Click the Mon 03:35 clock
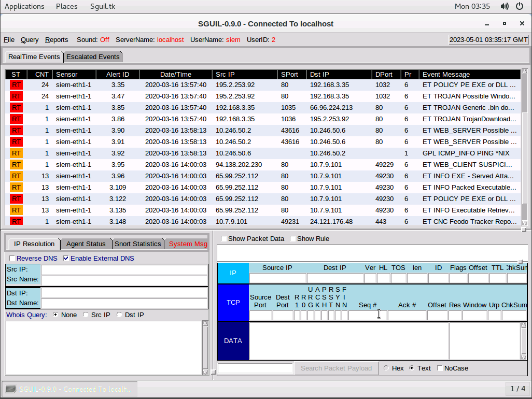The height and width of the screenshot is (399, 532). tap(472, 6)
